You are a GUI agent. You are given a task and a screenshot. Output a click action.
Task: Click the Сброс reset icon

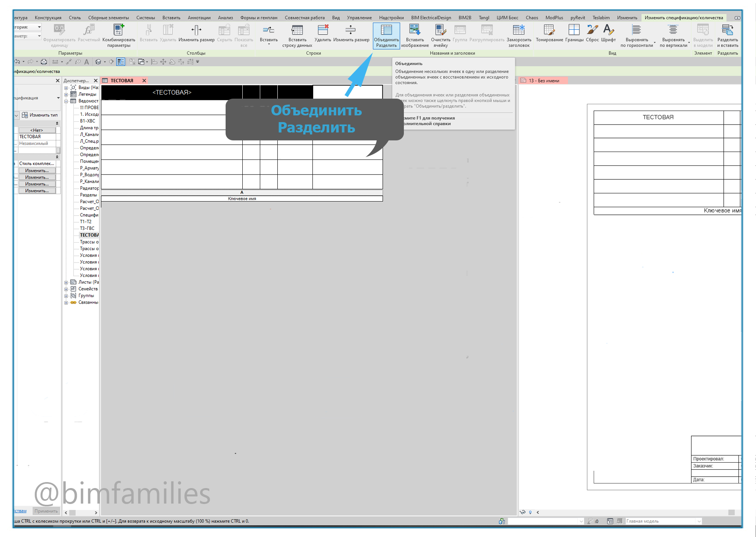[x=592, y=33]
